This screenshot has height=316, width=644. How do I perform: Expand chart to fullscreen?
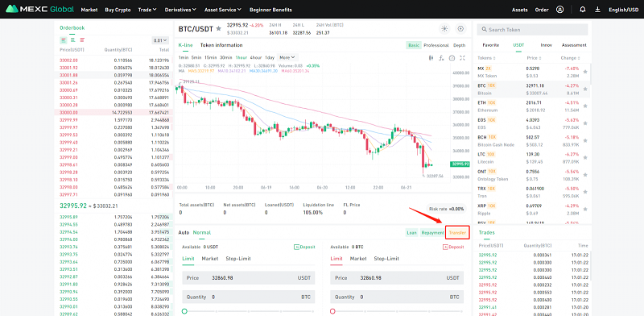[x=463, y=58]
